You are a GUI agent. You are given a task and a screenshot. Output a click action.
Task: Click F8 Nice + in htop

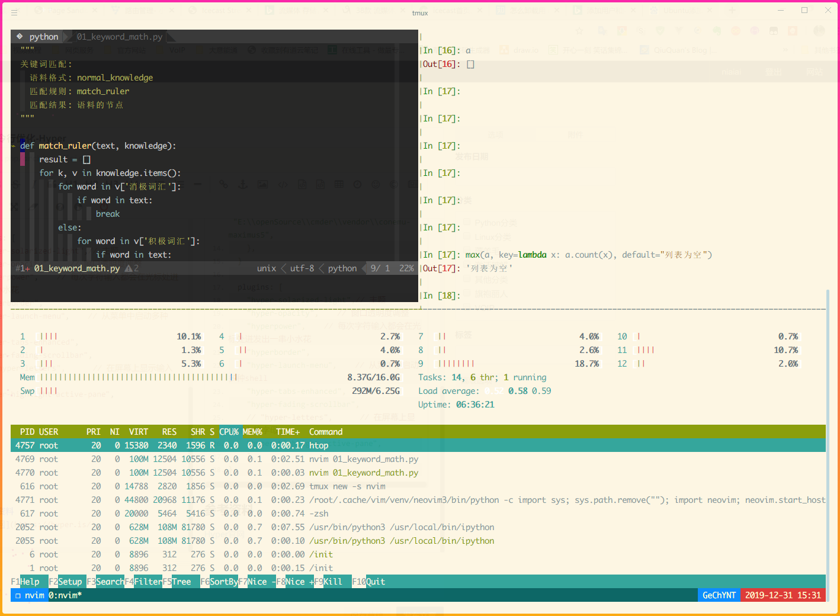click(x=295, y=582)
